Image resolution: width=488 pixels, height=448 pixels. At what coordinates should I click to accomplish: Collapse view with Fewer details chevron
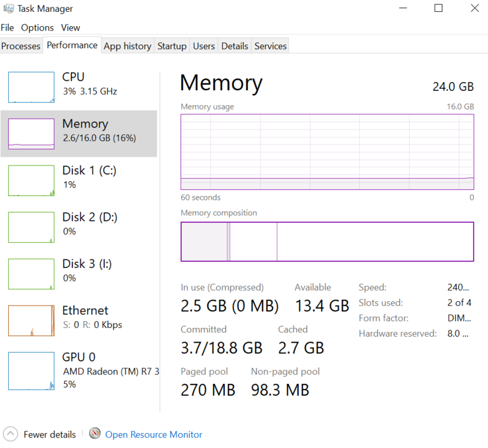11,434
